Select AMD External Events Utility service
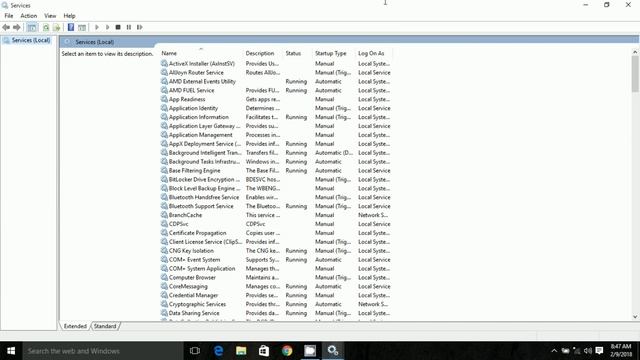This screenshot has height=360, width=640. [x=276, y=81]
